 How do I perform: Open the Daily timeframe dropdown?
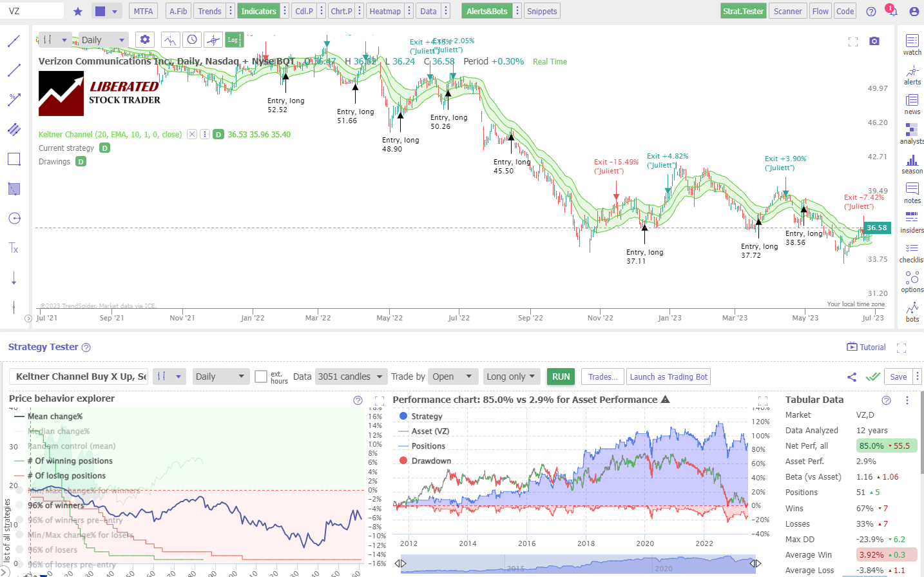tap(102, 39)
